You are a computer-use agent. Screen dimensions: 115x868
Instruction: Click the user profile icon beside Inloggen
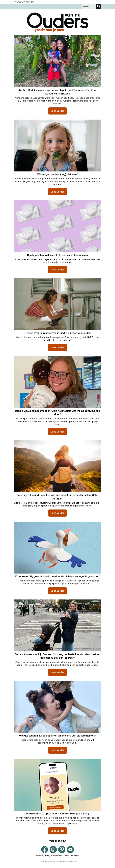point(98,6)
